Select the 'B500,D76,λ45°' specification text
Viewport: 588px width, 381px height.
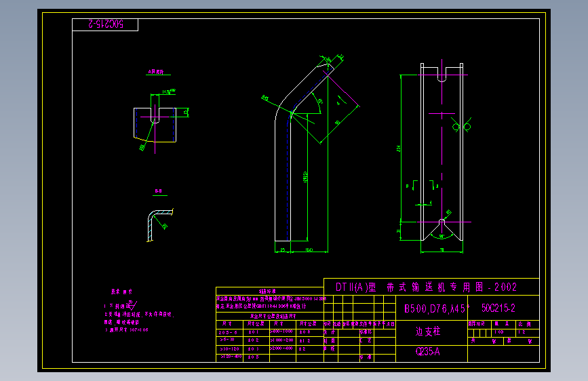[x=437, y=308]
